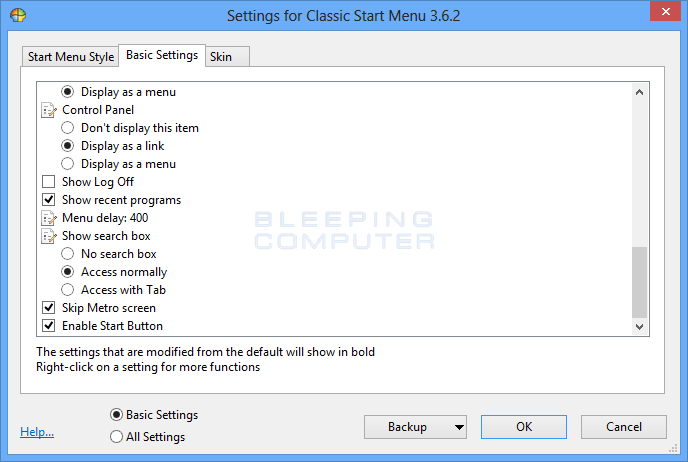Click the scrollbar down arrow
Viewport: 688px width, 462px height.
tap(639, 326)
